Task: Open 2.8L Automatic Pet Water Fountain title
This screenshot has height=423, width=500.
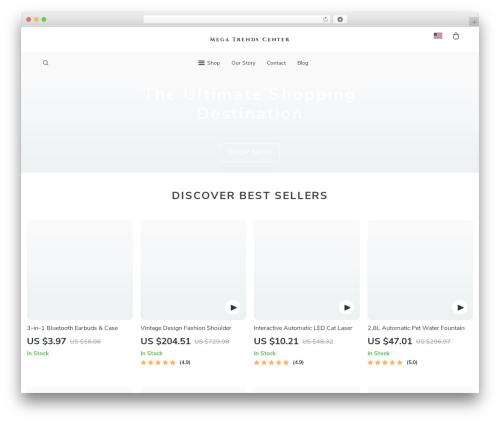Action: point(416,328)
